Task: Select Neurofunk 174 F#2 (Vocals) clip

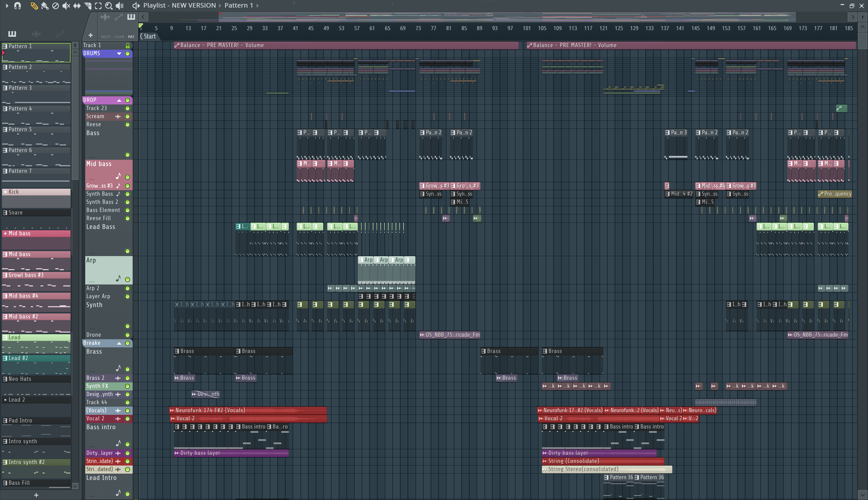Action: click(x=248, y=410)
